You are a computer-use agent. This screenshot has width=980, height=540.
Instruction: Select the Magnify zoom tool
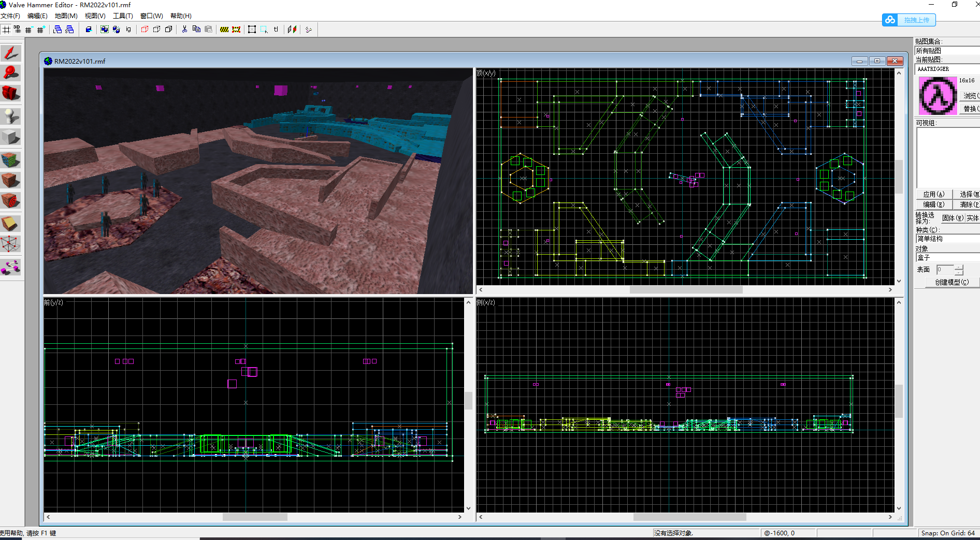point(11,73)
